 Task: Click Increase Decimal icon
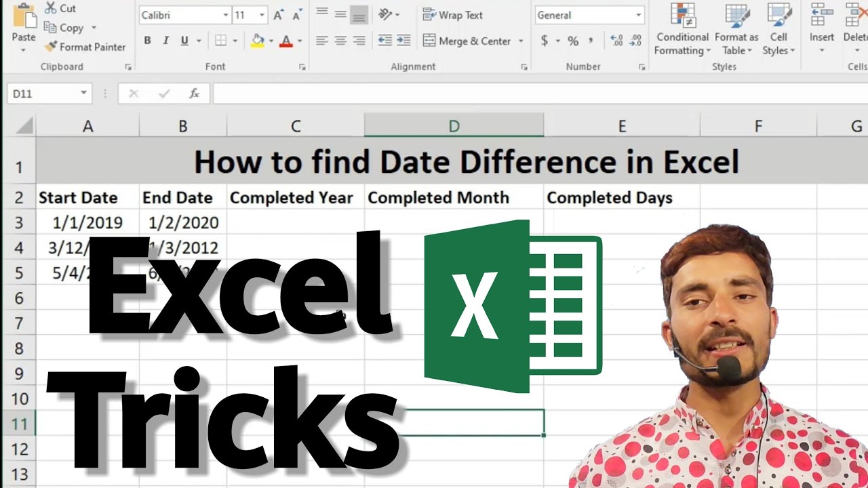click(x=616, y=41)
